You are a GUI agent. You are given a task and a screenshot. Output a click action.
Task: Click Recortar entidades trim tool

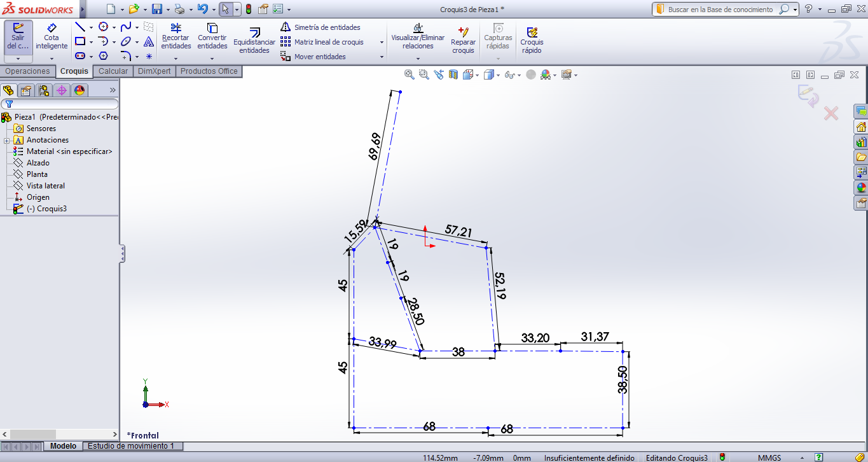tap(176, 37)
